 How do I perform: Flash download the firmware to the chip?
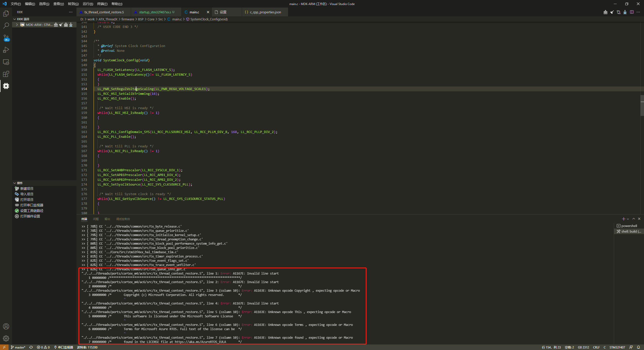(71, 25)
